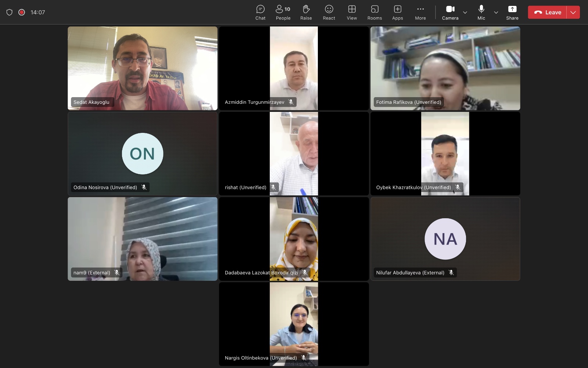The image size is (588, 368).
Task: Expand Mic options dropdown arrow
Action: coord(496,13)
